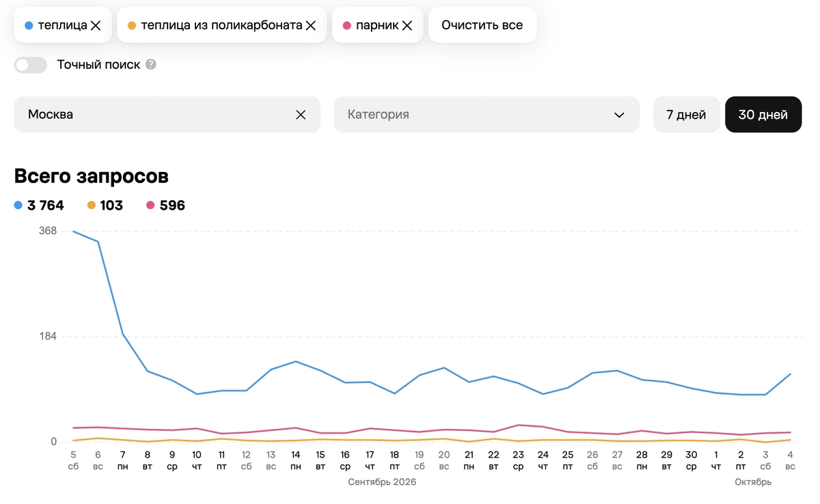
Task: Click the blue 3 764 legend total
Action: tap(39, 206)
